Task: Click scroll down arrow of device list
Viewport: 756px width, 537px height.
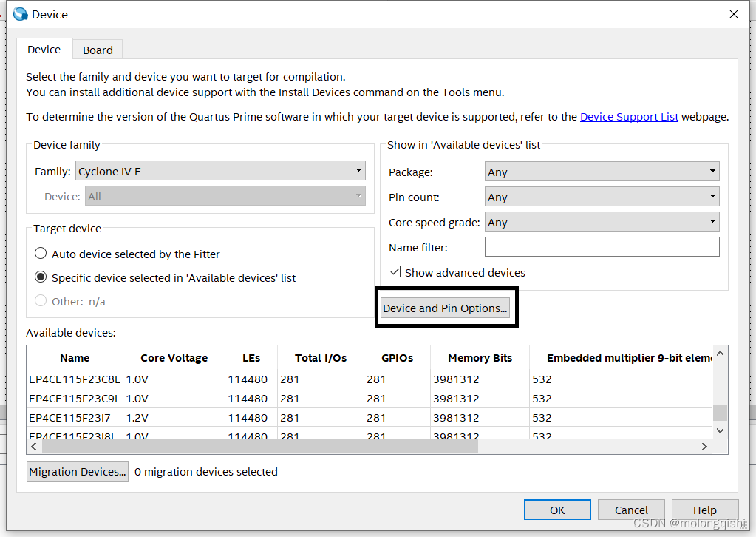Action: pos(720,430)
